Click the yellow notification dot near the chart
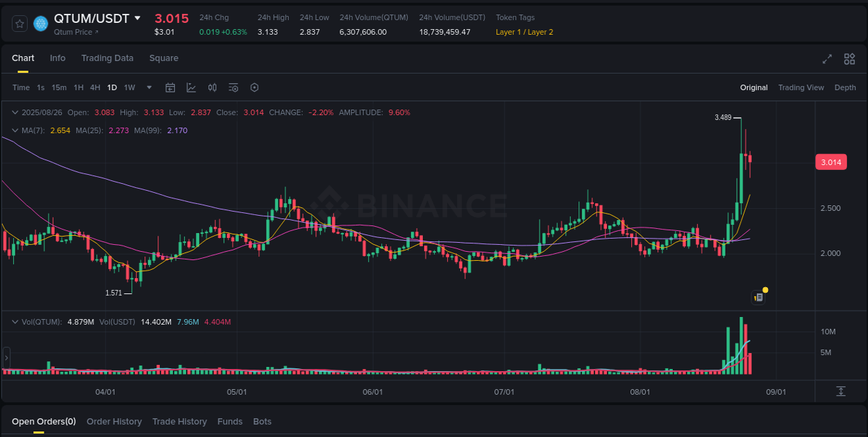The image size is (868, 437). [x=765, y=289]
